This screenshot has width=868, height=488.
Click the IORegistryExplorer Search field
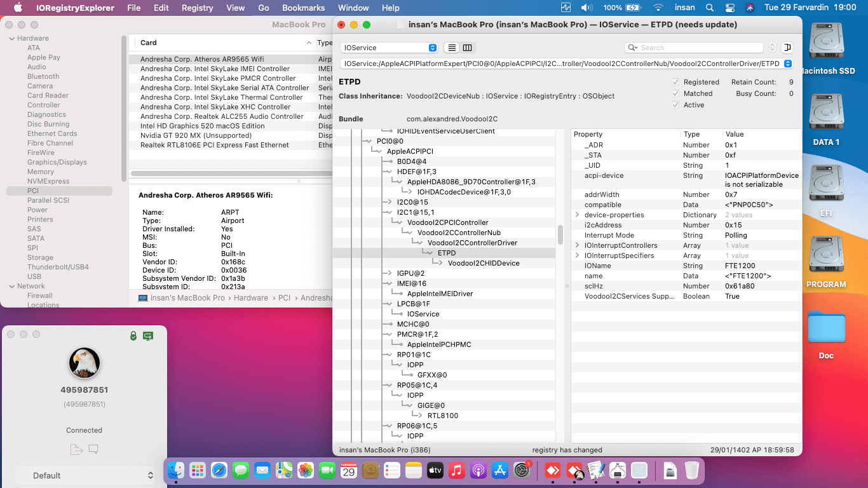(694, 48)
